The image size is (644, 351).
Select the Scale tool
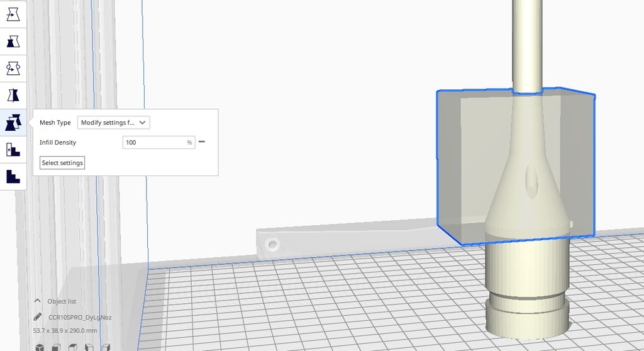click(x=13, y=42)
